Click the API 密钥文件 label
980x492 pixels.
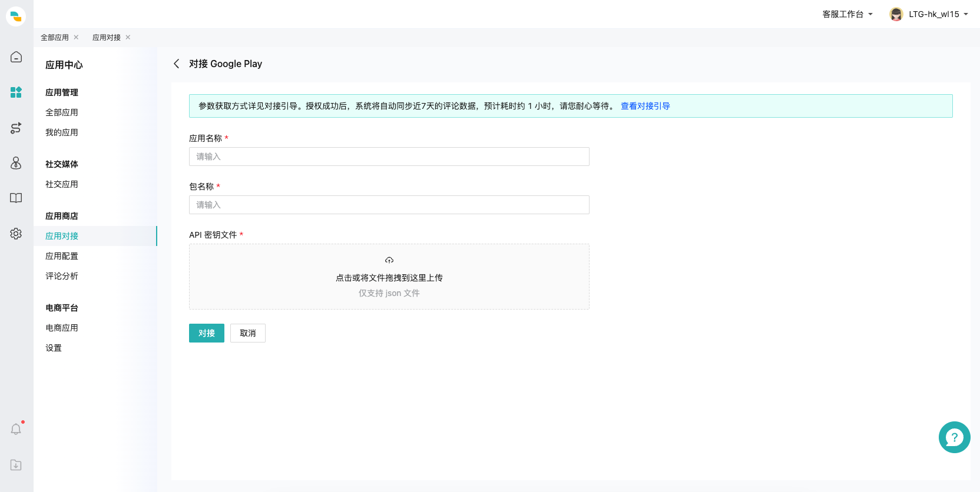(x=213, y=235)
